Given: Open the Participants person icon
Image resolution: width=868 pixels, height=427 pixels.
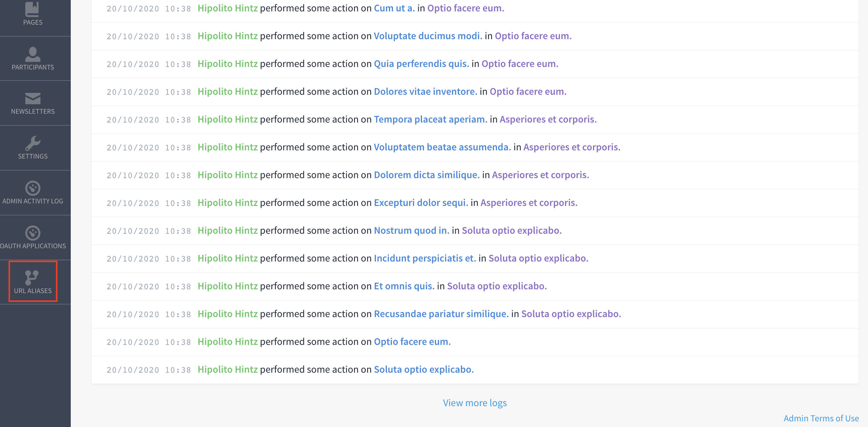Looking at the screenshot, I should [33, 54].
